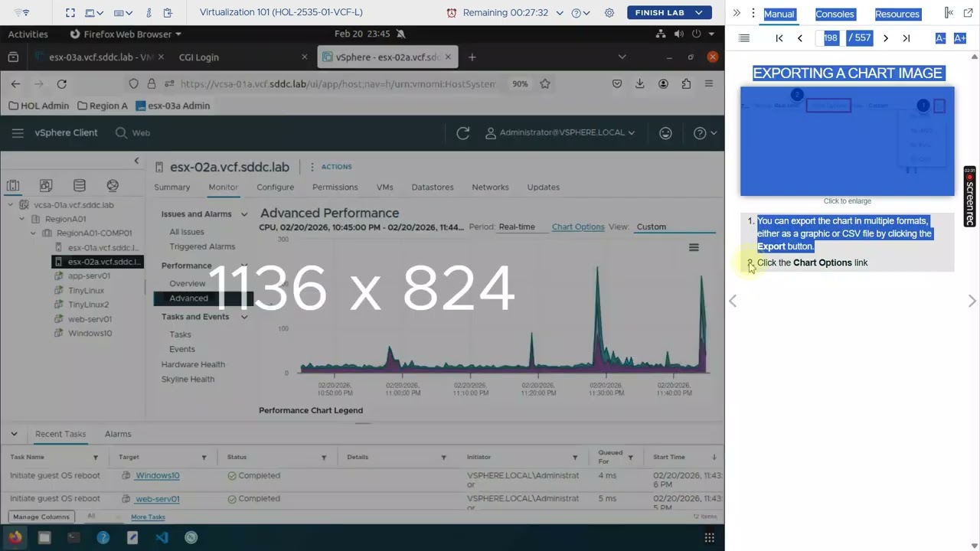Click the Manage Columns button
Viewport: 980px width, 551px height.
pyautogui.click(x=41, y=517)
